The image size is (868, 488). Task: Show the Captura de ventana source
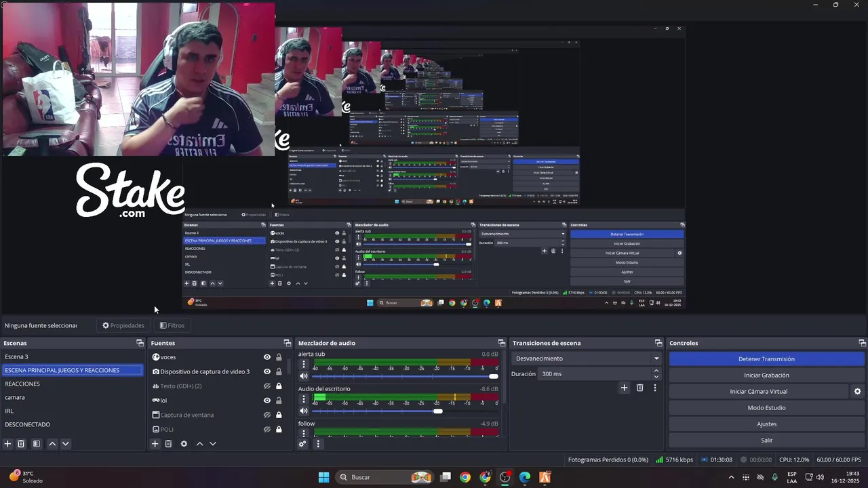[267, 415]
